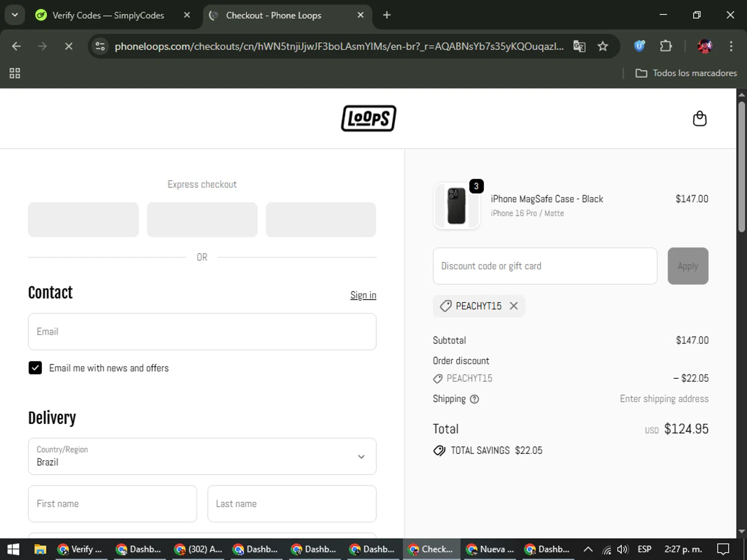The width and height of the screenshot is (747, 560).
Task: Remove the PEACHYT15 discount code tag
Action: pyautogui.click(x=514, y=306)
